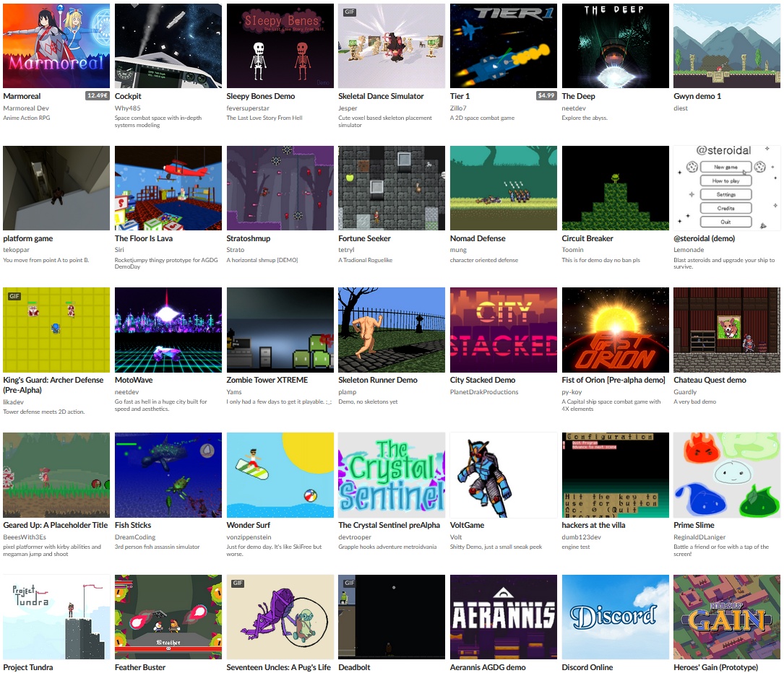Open the Stratoshmup thumbnail
The height and width of the screenshot is (673, 784).
click(x=280, y=188)
